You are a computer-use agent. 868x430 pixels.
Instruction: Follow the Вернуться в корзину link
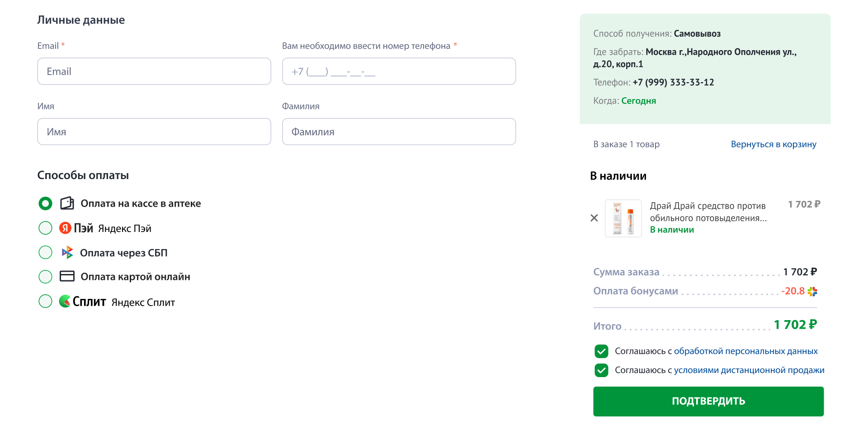point(773,144)
